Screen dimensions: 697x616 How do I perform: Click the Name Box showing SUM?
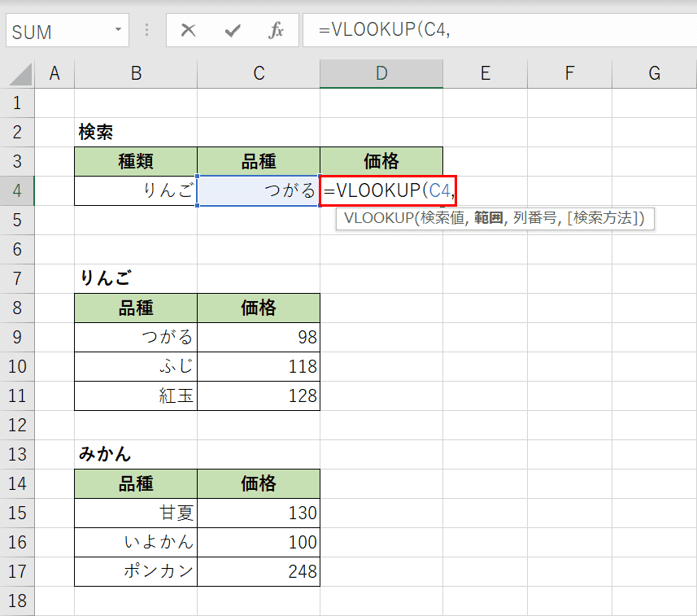(68, 30)
